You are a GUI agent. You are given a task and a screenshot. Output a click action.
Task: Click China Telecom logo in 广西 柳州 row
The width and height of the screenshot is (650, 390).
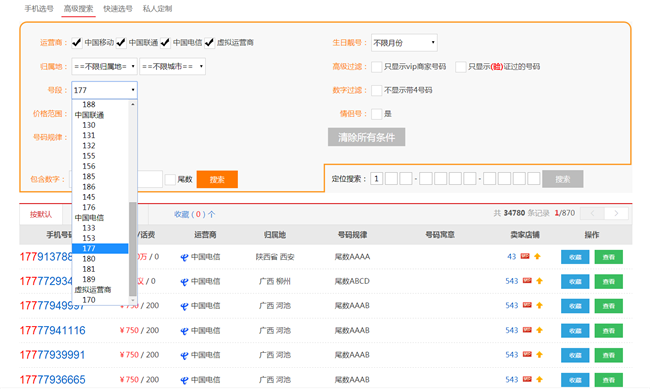click(x=184, y=282)
